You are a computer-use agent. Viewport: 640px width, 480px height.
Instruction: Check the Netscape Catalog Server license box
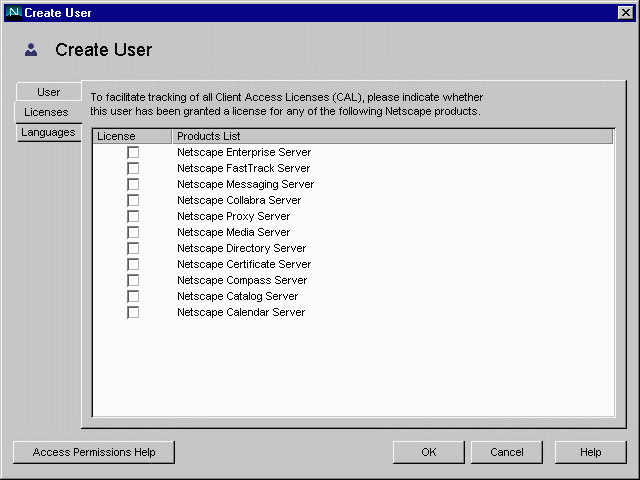click(x=133, y=296)
